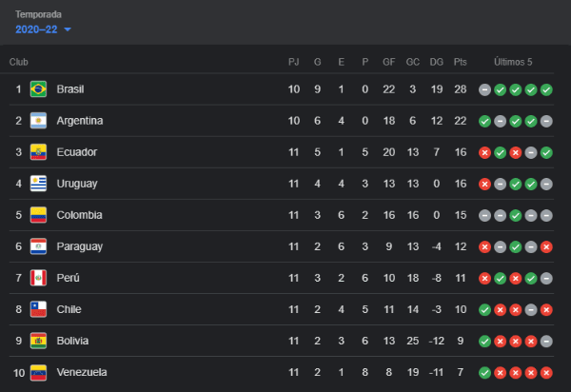
Task: Click the Bolivia flag icon
Action: click(x=38, y=341)
